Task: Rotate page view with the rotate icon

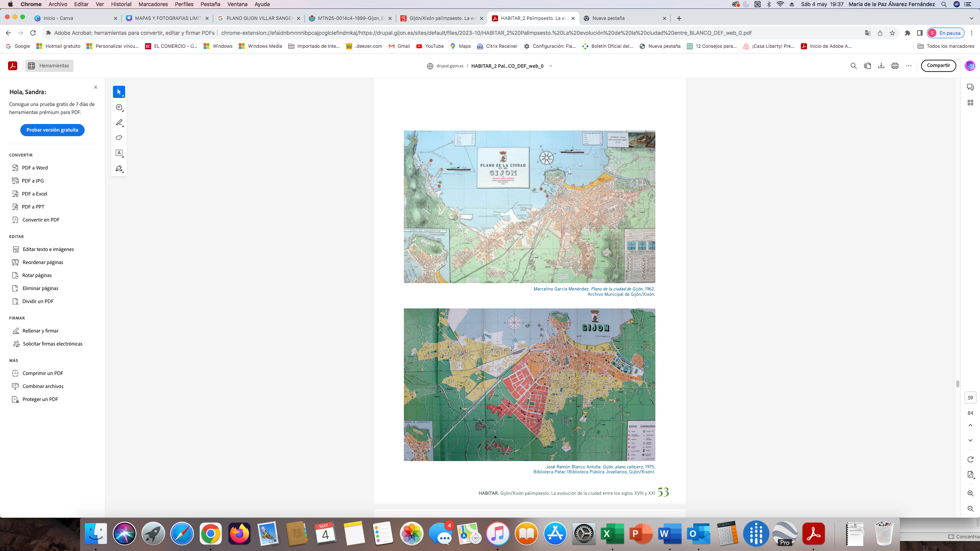Action: 970,459
